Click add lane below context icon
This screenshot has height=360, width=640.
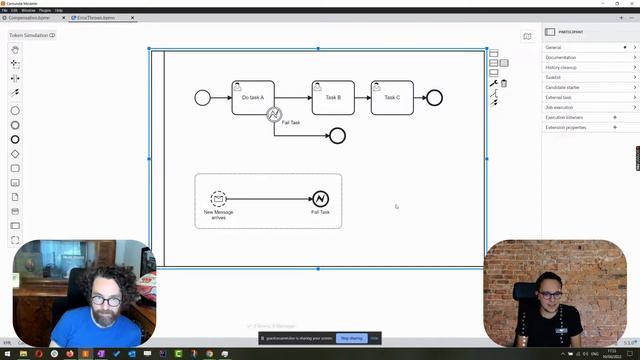point(493,73)
